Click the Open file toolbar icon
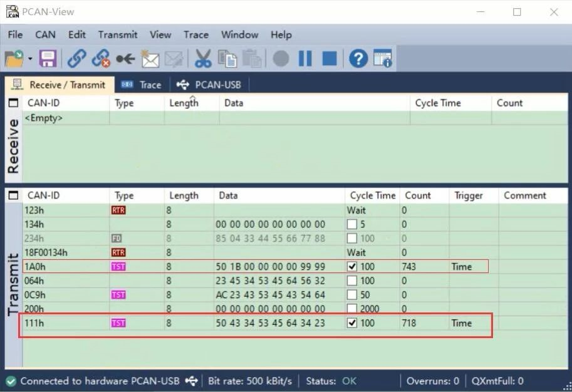This screenshot has height=392, width=572. pos(14,59)
